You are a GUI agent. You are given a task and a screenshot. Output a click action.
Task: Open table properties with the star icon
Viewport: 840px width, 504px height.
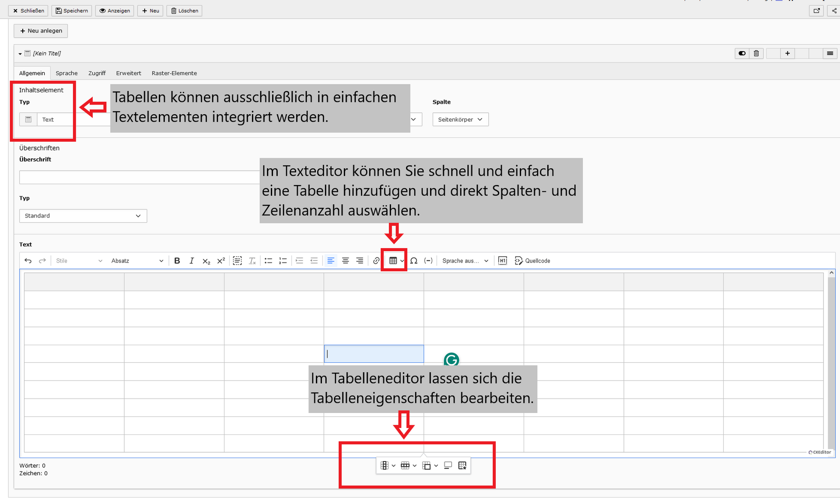pos(462,465)
